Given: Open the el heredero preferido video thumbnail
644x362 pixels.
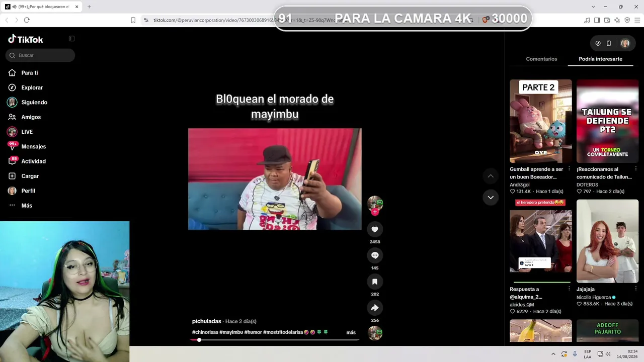Looking at the screenshot, I should click(541, 241).
